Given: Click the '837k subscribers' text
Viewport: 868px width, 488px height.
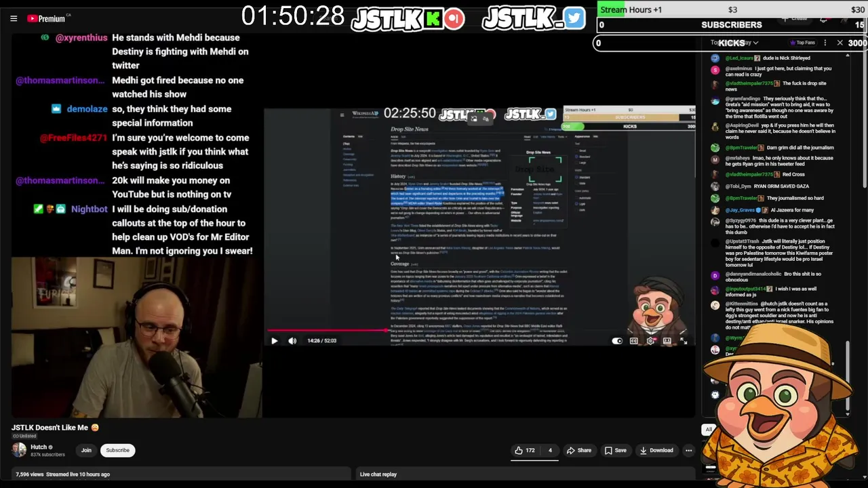Looking at the screenshot, I should tap(47, 455).
